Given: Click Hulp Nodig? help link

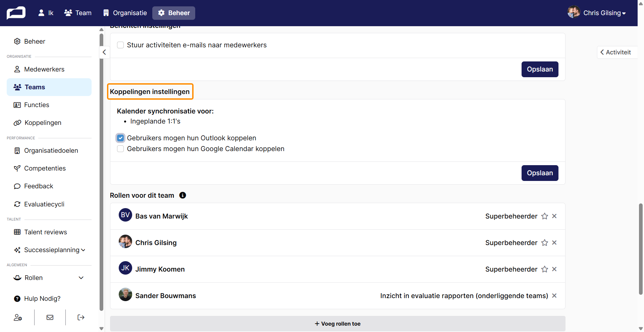Looking at the screenshot, I should tap(37, 298).
